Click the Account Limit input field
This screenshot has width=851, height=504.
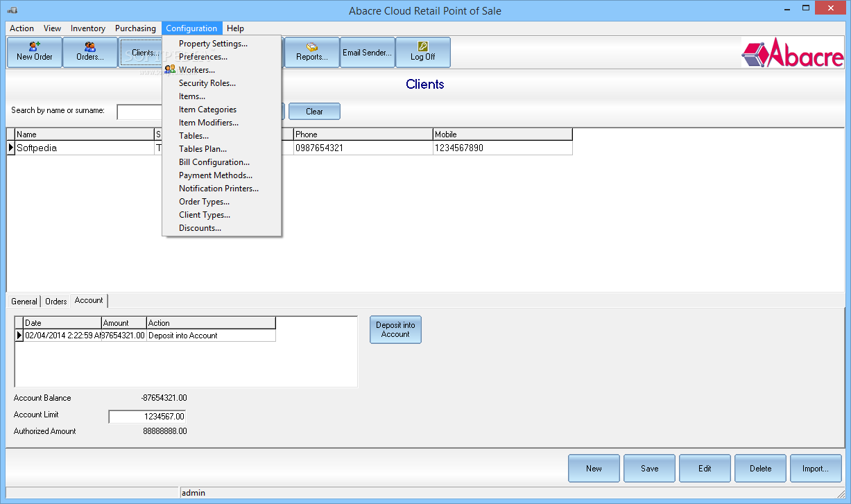pyautogui.click(x=147, y=417)
